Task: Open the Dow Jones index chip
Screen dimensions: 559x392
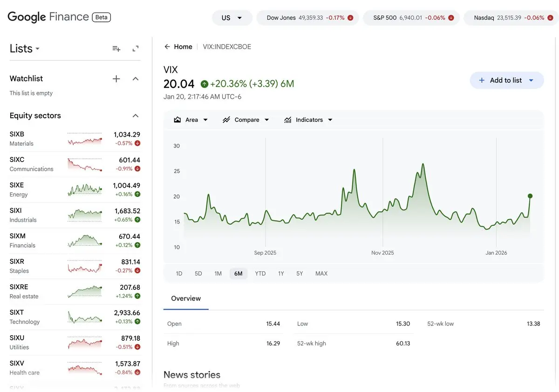Action: pos(307,18)
